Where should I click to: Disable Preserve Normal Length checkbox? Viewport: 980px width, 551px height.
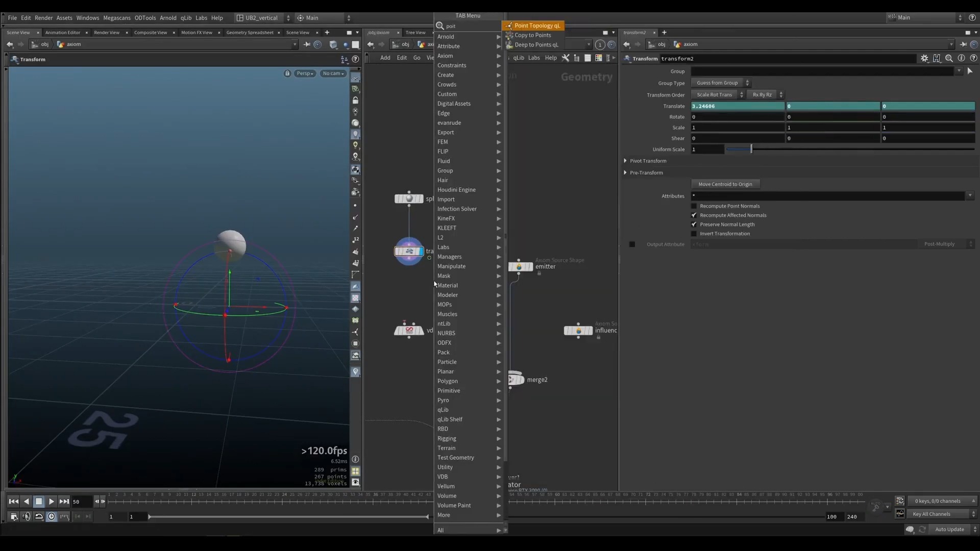point(694,224)
